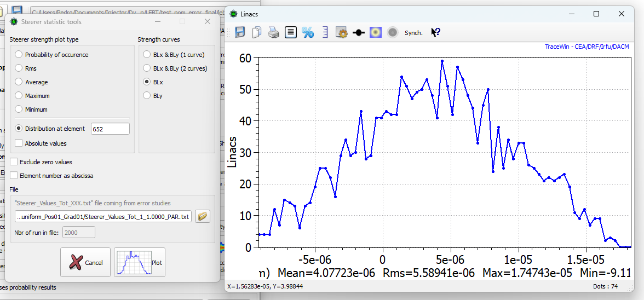Print the chart using the printer icon
The height and width of the screenshot is (300, 644).
point(273,33)
